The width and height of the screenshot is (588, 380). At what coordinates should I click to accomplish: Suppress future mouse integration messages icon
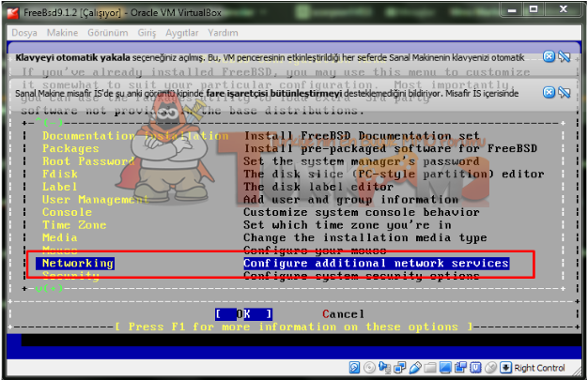(564, 92)
